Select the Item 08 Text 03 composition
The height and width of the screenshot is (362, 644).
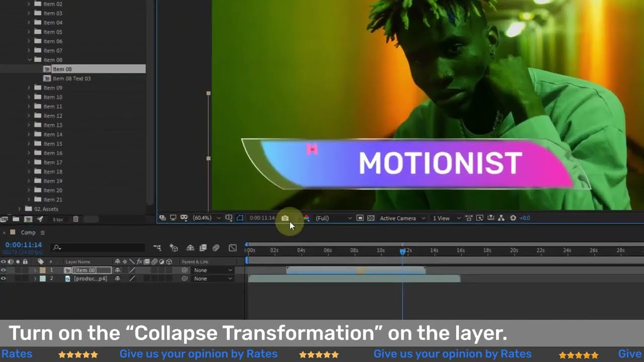(x=71, y=78)
